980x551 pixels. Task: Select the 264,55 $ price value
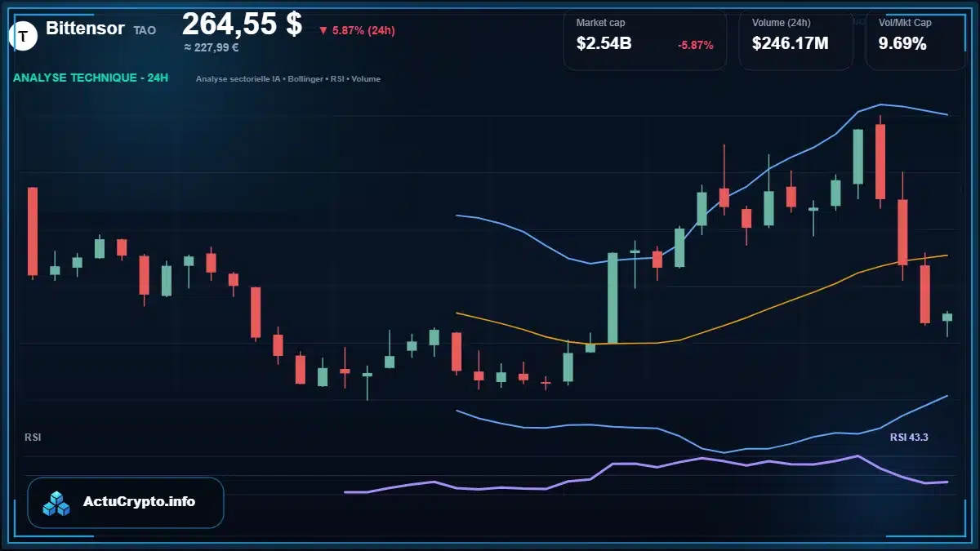point(242,24)
